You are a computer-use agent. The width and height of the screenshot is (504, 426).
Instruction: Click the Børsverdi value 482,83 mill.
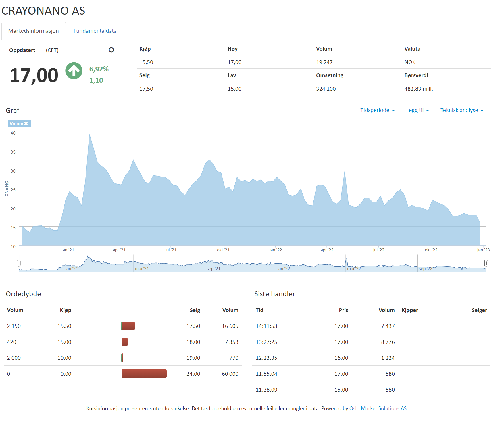(x=418, y=89)
